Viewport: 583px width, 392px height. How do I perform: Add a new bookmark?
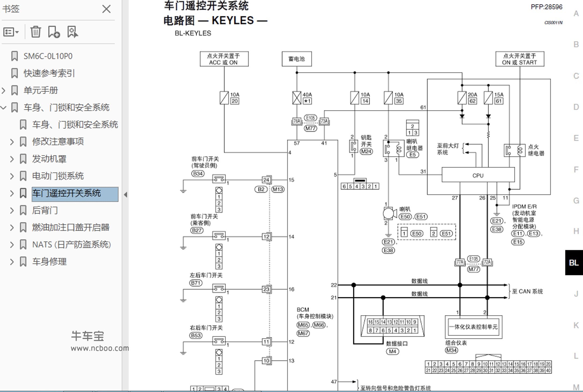tap(54, 32)
